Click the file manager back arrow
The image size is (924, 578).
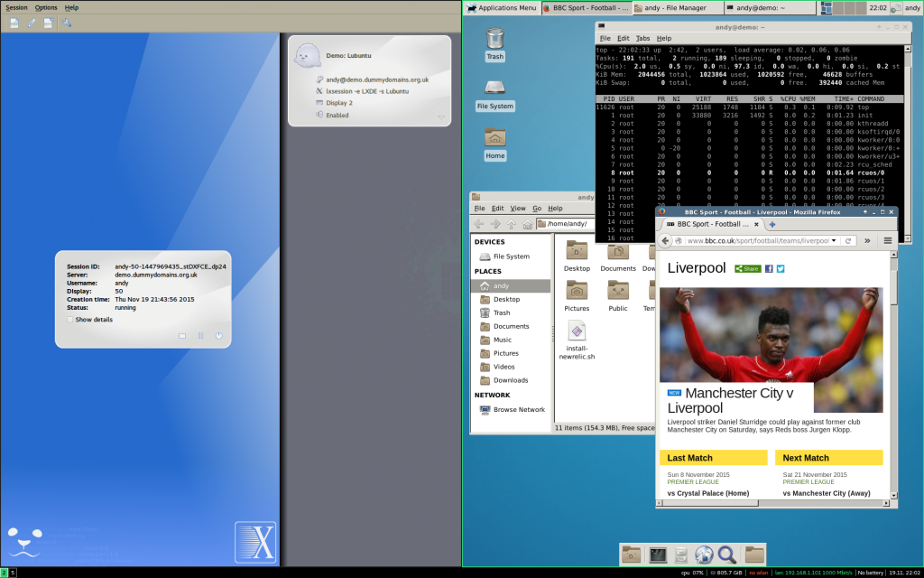(478, 224)
